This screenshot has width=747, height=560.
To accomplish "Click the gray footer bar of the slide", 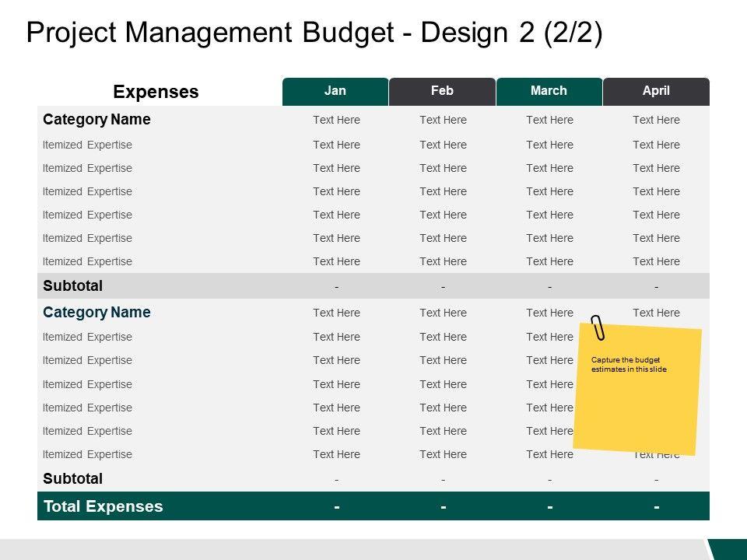I will click(350, 549).
